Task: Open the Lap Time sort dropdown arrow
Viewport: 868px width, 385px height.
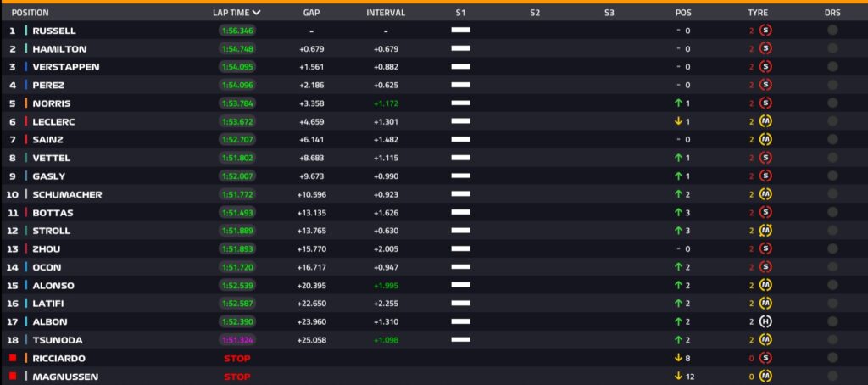Action: tap(257, 13)
